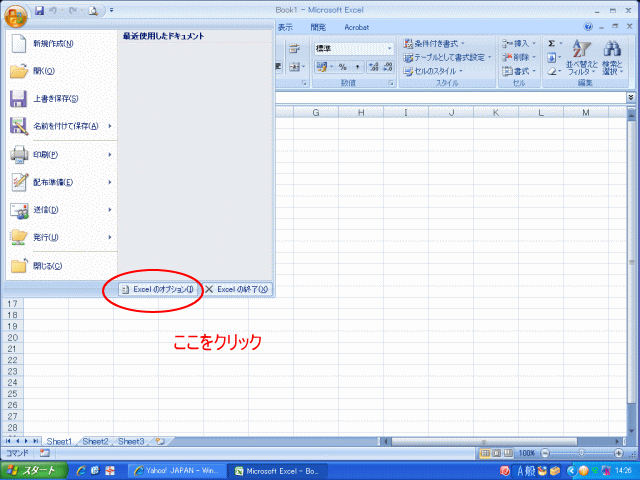This screenshot has height=480, width=640.
Task: Switch to Page Break Preview in status bar
Action: 509,453
